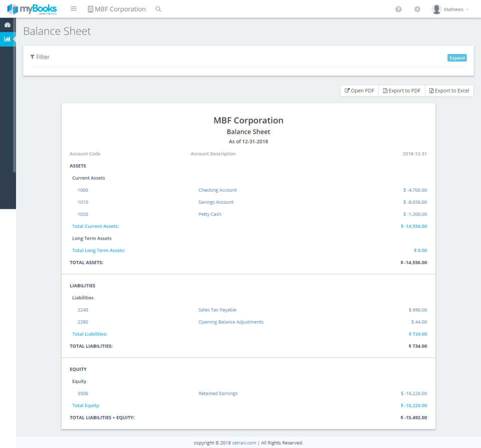Open the dashboard icon in sidebar
The height and width of the screenshot is (448, 481).
pos(8,25)
